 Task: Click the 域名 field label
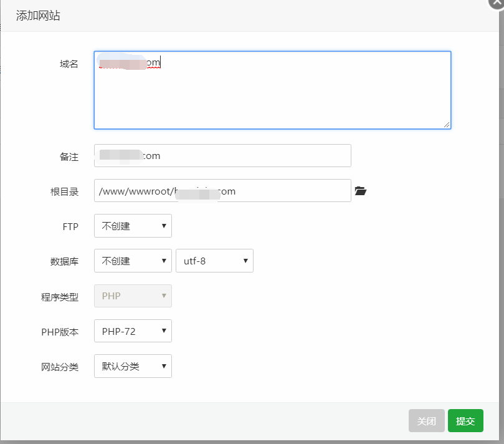(69, 64)
